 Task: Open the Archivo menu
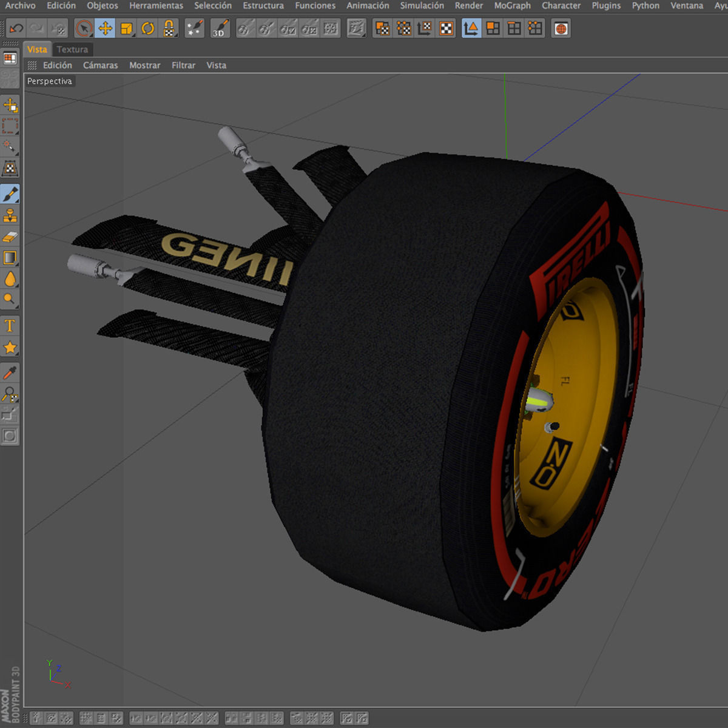click(x=20, y=5)
